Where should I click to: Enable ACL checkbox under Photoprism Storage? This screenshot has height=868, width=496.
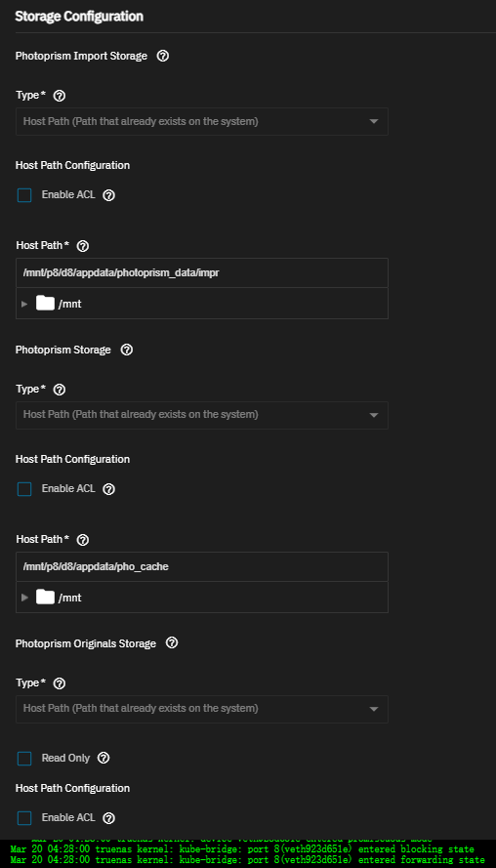click(x=24, y=489)
